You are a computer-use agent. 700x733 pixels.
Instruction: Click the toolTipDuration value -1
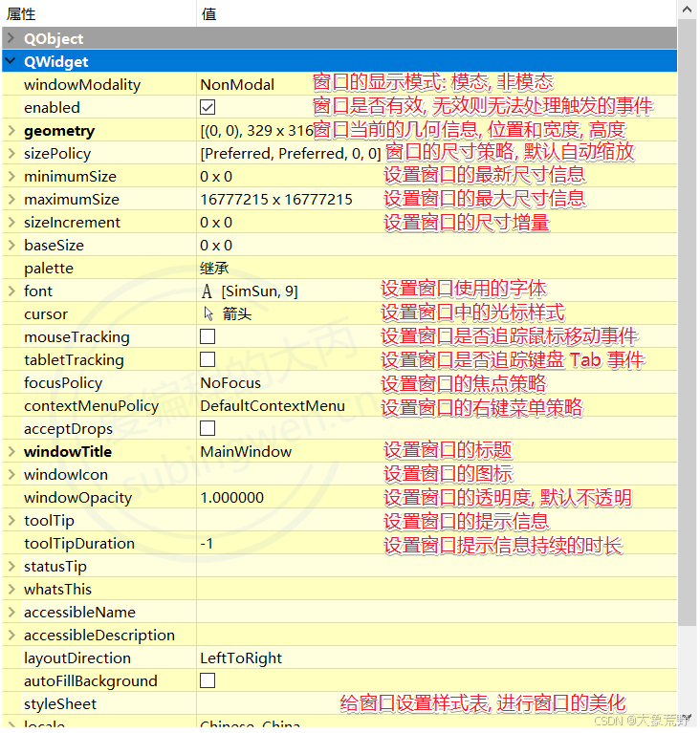click(207, 543)
